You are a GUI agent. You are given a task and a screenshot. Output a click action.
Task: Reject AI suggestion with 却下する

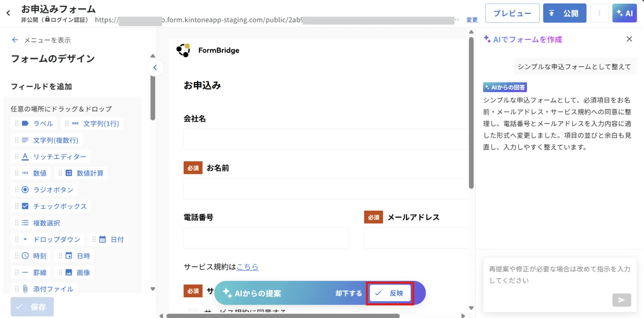[x=349, y=293]
